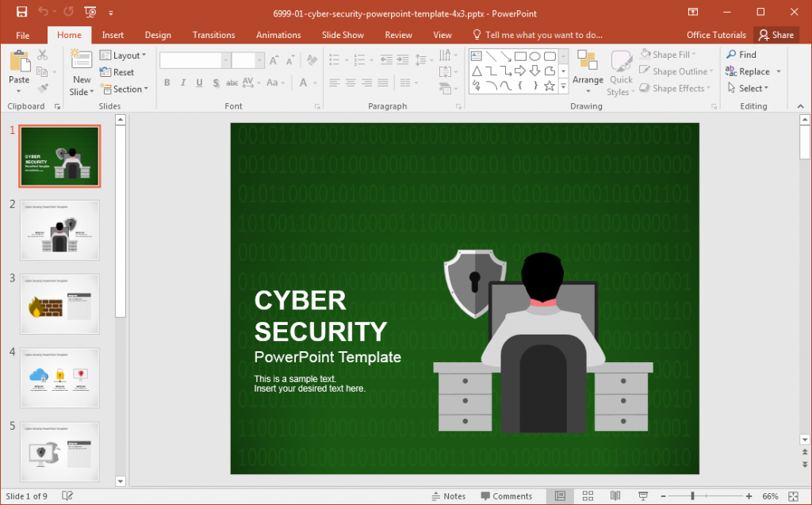Open the Font Color swatch
812x505 pixels.
(301, 82)
